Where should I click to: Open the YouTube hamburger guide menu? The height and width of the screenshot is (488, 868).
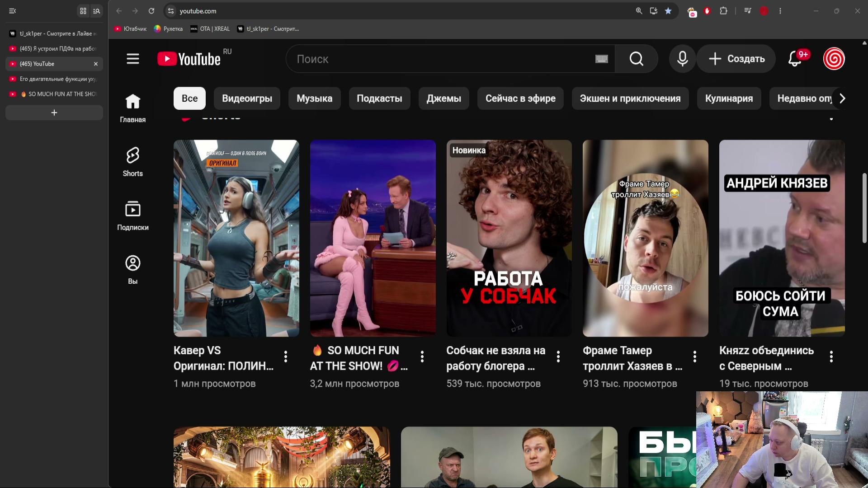132,59
